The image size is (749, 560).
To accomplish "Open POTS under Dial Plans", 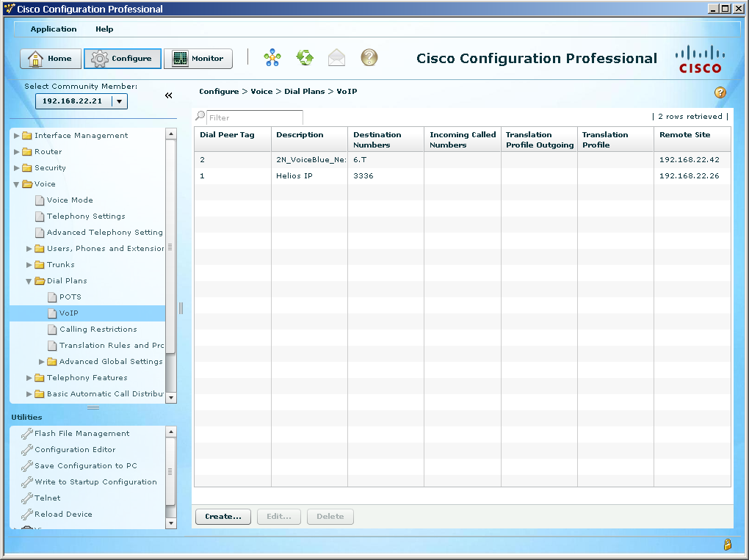I will pos(70,297).
